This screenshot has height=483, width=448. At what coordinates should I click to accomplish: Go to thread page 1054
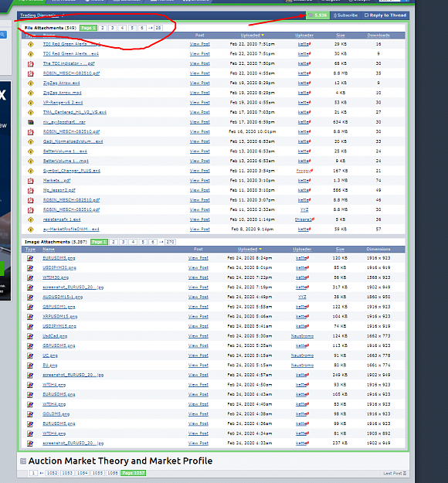pos(82,473)
